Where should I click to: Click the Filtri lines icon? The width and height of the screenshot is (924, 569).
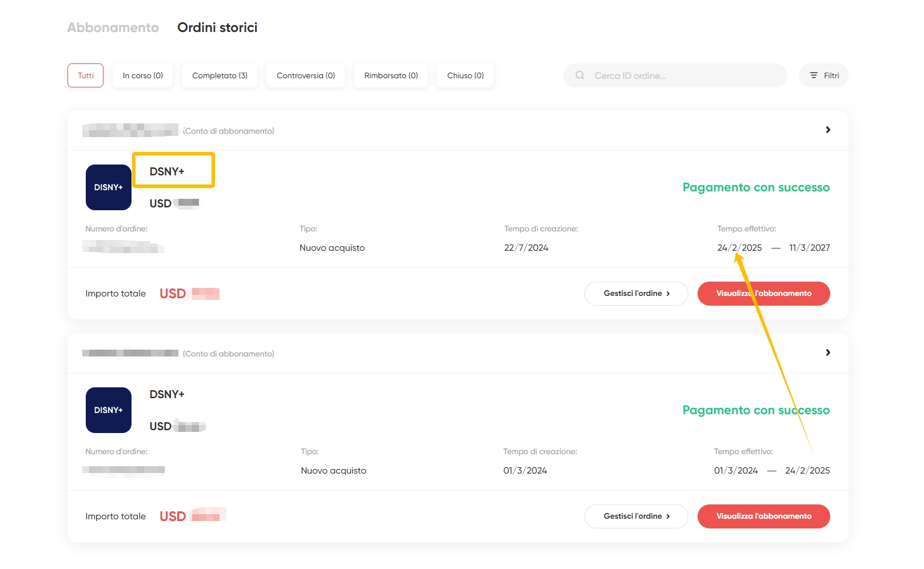(x=814, y=75)
